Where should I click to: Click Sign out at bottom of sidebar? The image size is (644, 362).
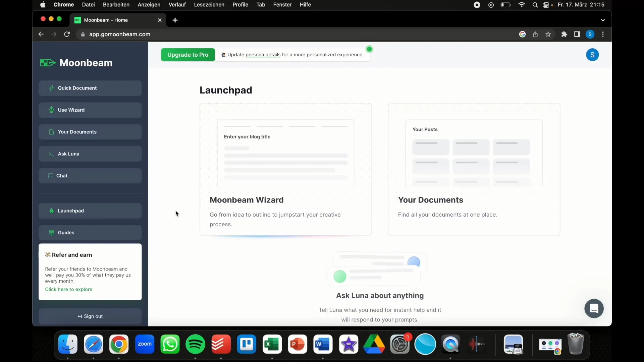click(x=90, y=316)
